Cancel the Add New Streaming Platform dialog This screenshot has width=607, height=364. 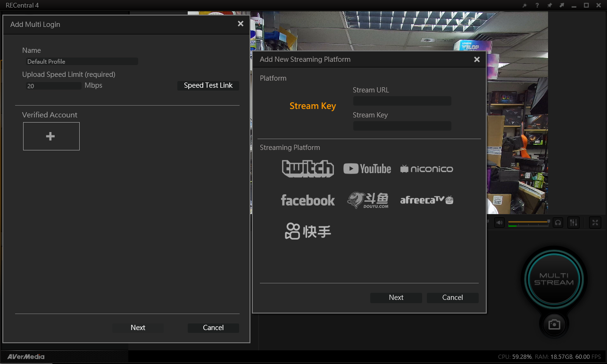coord(453,298)
